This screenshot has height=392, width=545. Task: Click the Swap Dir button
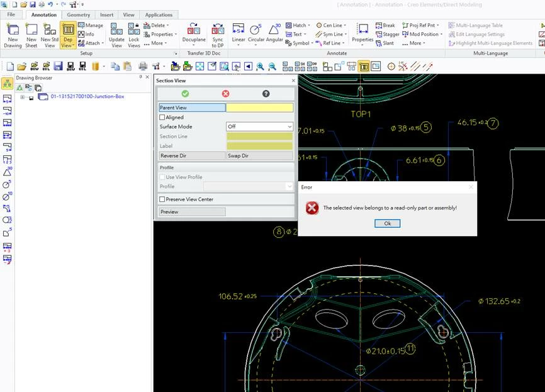260,155
